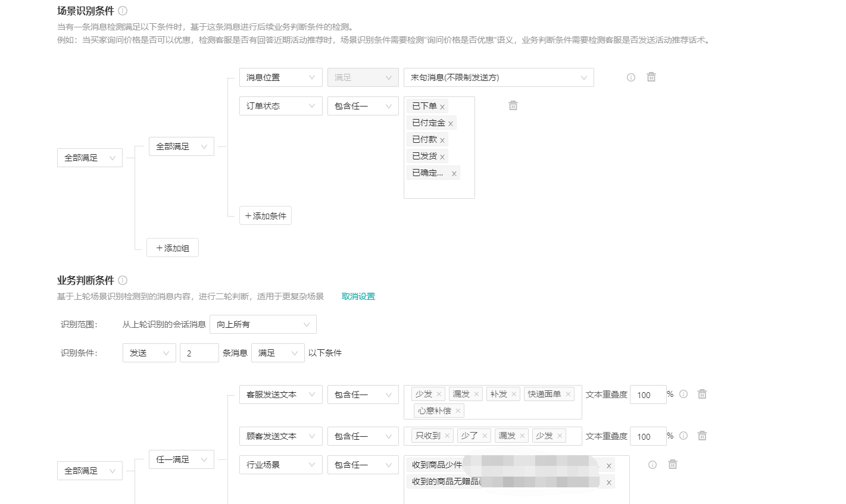Remove the 补发 tag
This screenshot has width=846, height=504.
[514, 394]
